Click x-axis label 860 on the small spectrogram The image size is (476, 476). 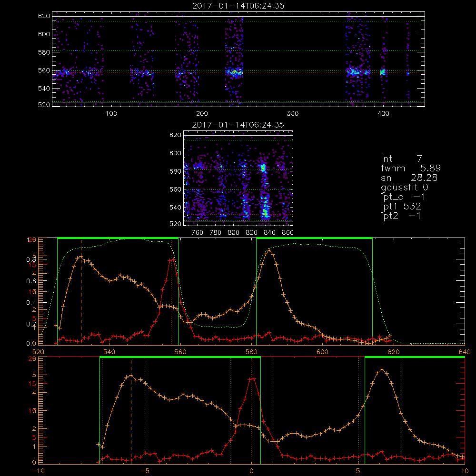[x=288, y=233]
